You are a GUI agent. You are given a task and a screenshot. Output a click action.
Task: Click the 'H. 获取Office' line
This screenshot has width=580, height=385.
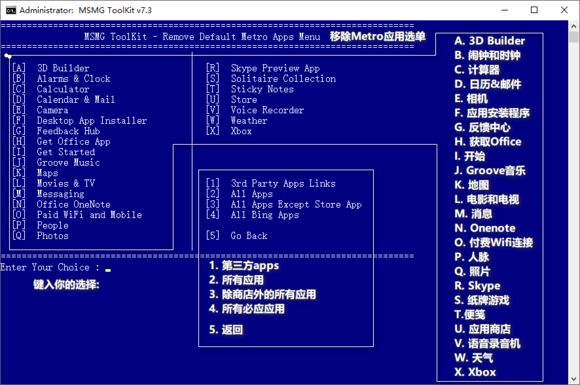pyautogui.click(x=488, y=142)
